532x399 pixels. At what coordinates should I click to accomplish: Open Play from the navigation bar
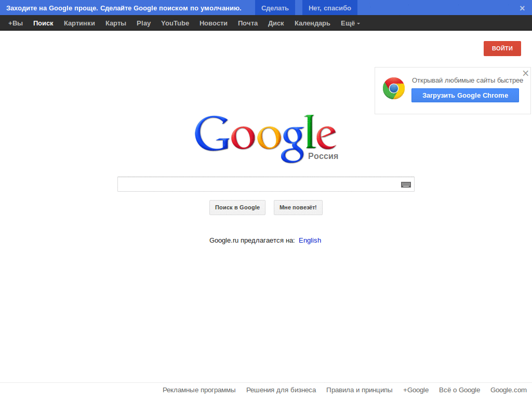(143, 23)
